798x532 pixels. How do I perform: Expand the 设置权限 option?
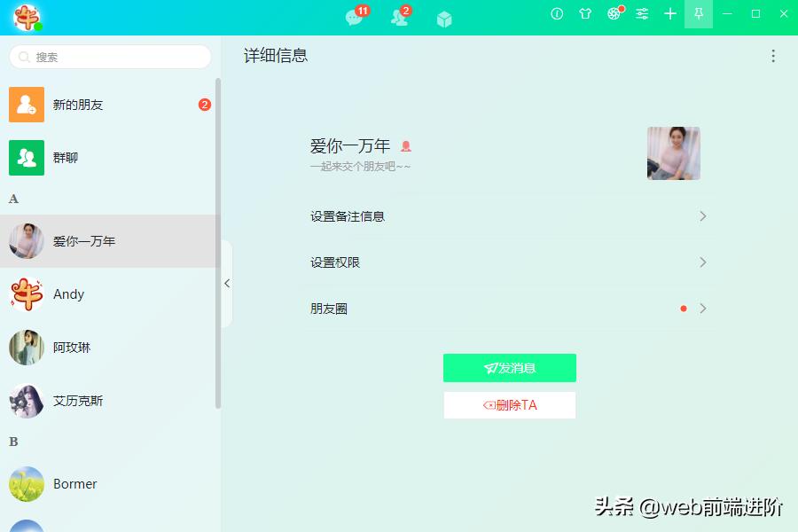click(510, 262)
